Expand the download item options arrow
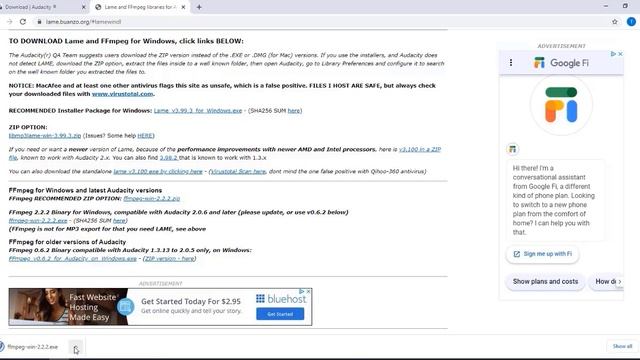640x360 pixels. click(76, 347)
